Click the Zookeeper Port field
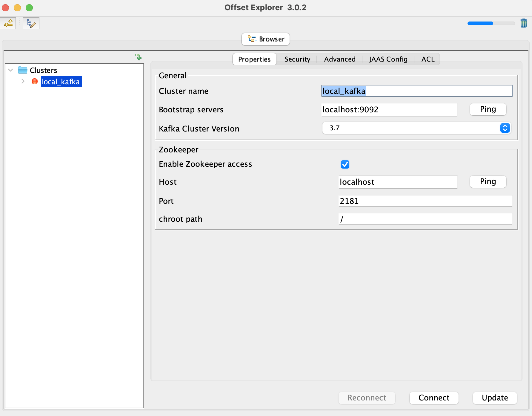532x416 pixels. click(x=426, y=201)
